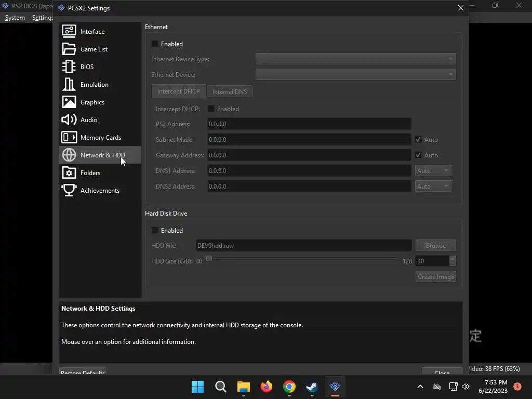Click the Subnet Mask field

(309, 139)
